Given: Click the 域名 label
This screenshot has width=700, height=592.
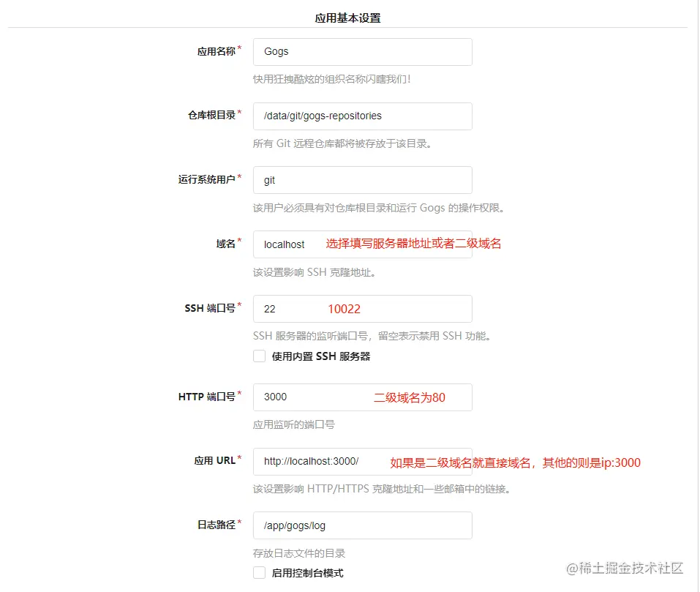Looking at the screenshot, I should pyautogui.click(x=226, y=244).
